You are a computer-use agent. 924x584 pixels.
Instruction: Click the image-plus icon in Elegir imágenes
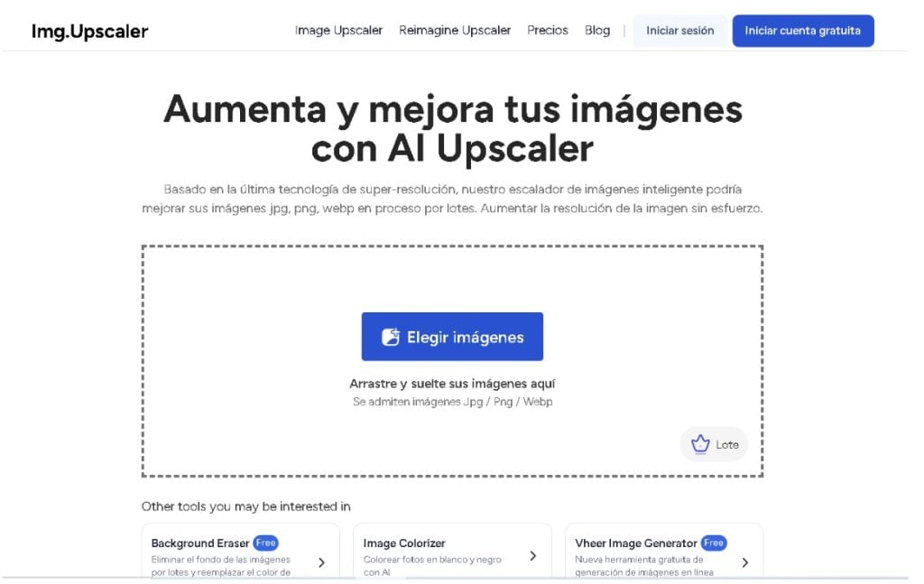(x=391, y=338)
